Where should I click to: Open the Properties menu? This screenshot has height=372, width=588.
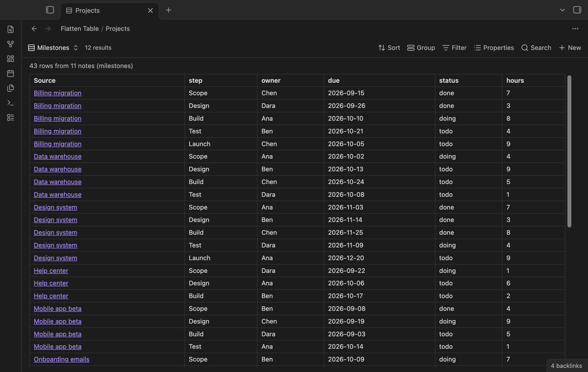[x=494, y=47]
